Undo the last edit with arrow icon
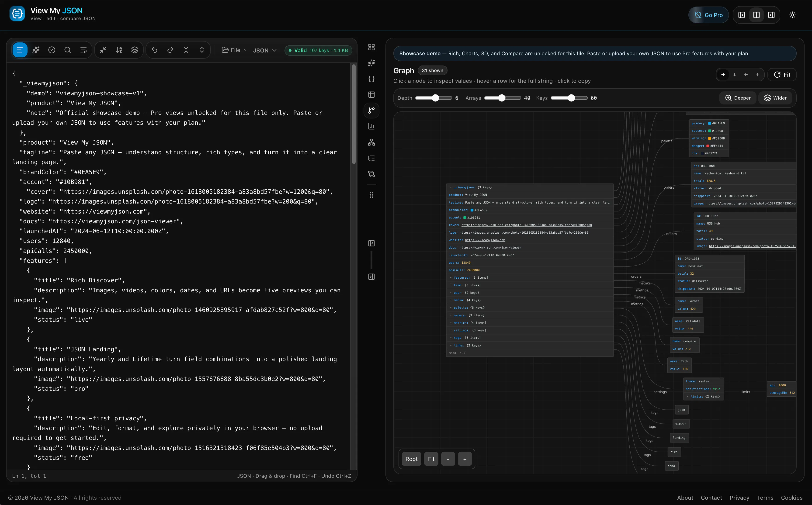 tap(154, 50)
